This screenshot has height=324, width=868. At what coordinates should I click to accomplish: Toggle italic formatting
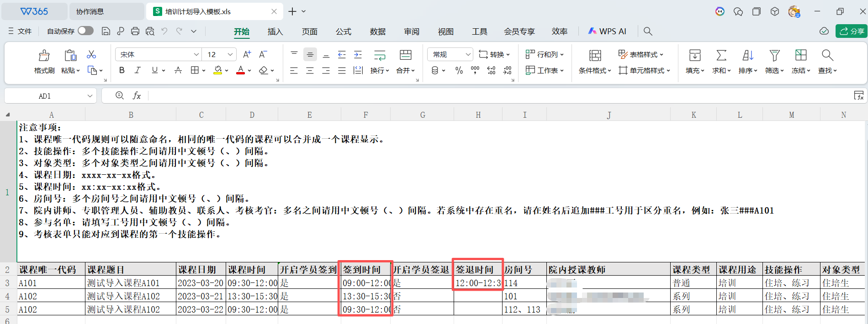tap(138, 70)
